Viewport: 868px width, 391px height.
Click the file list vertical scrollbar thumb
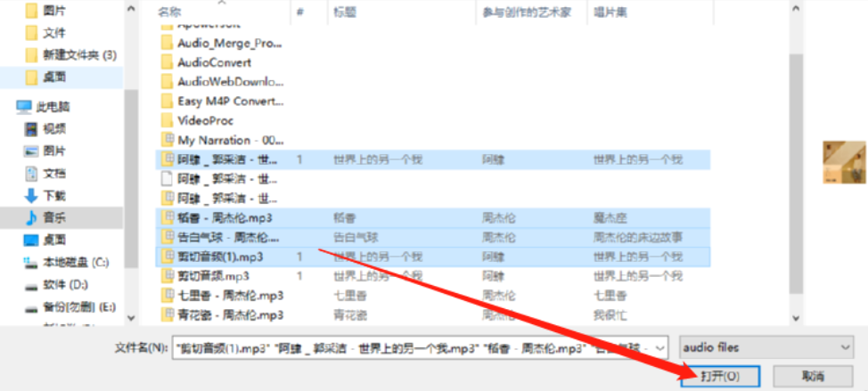pos(796,173)
